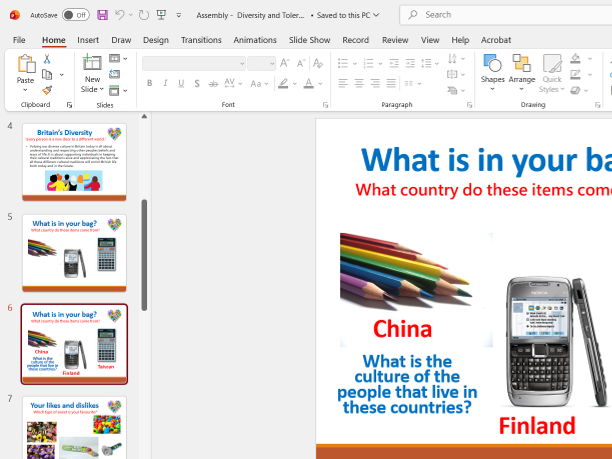Image resolution: width=612 pixels, height=459 pixels.
Task: Select slide 4 Britain's Diversity thumbnail
Action: click(x=74, y=162)
